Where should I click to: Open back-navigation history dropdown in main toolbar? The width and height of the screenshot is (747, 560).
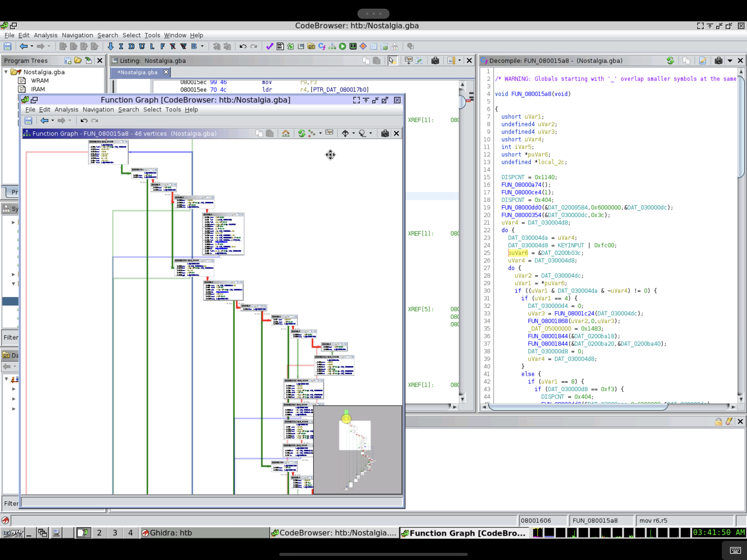pyautogui.click(x=32, y=46)
